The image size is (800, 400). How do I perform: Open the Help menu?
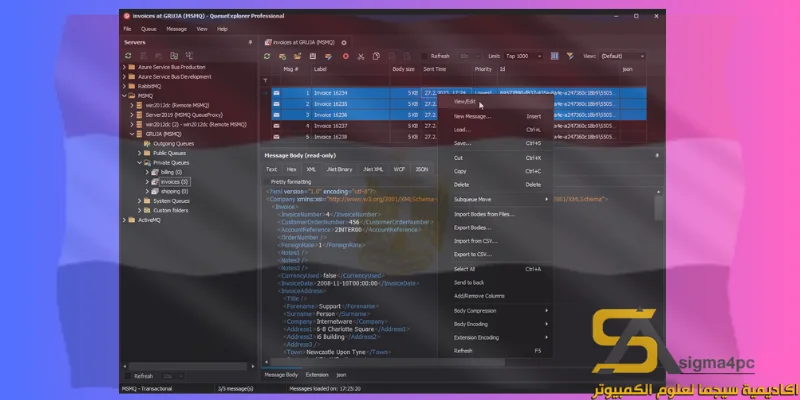tap(222, 29)
